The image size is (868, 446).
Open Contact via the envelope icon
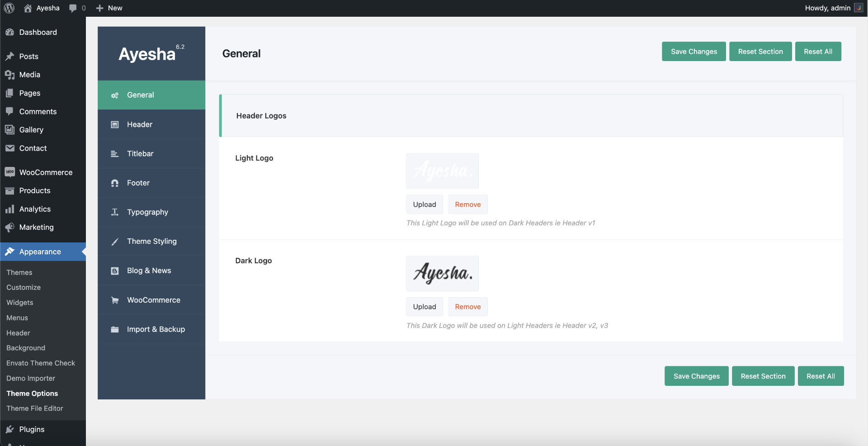(9, 148)
